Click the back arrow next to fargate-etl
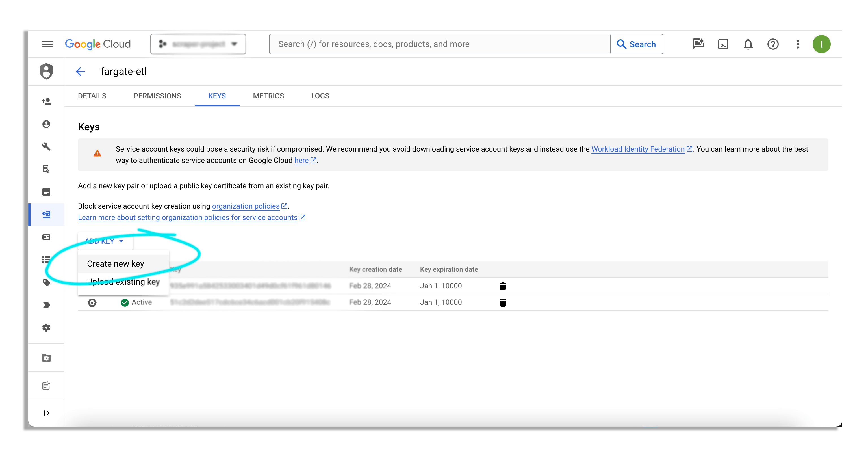Screen dimensions: 868x454 tap(80, 72)
